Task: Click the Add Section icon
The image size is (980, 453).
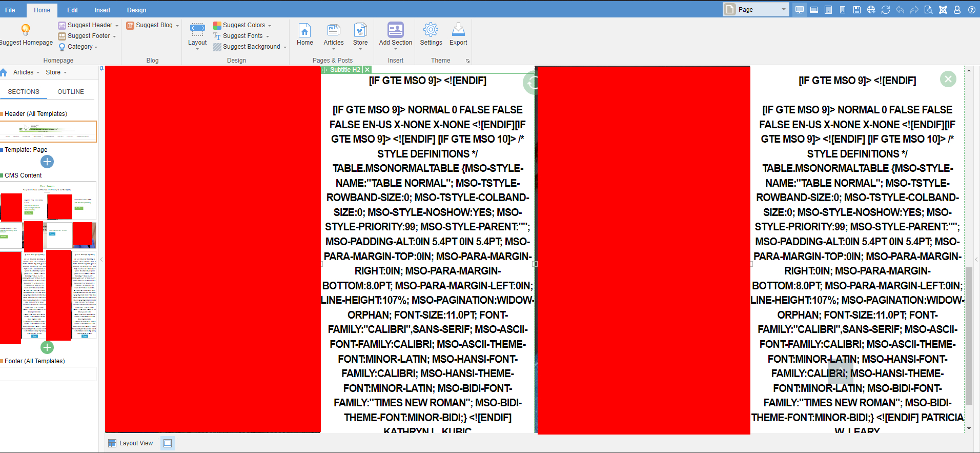Action: point(396,30)
